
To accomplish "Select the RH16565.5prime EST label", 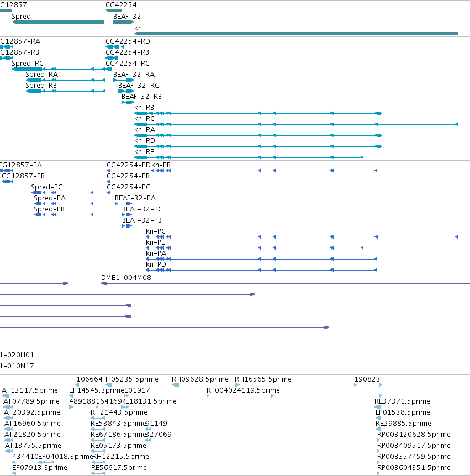I will [x=263, y=379].
